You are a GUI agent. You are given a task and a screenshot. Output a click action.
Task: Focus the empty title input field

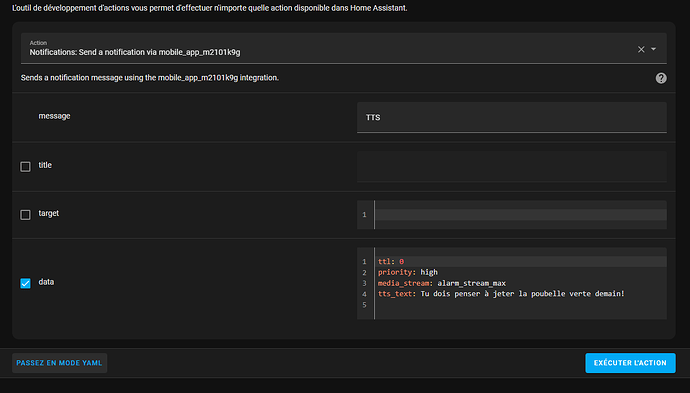pyautogui.click(x=511, y=166)
